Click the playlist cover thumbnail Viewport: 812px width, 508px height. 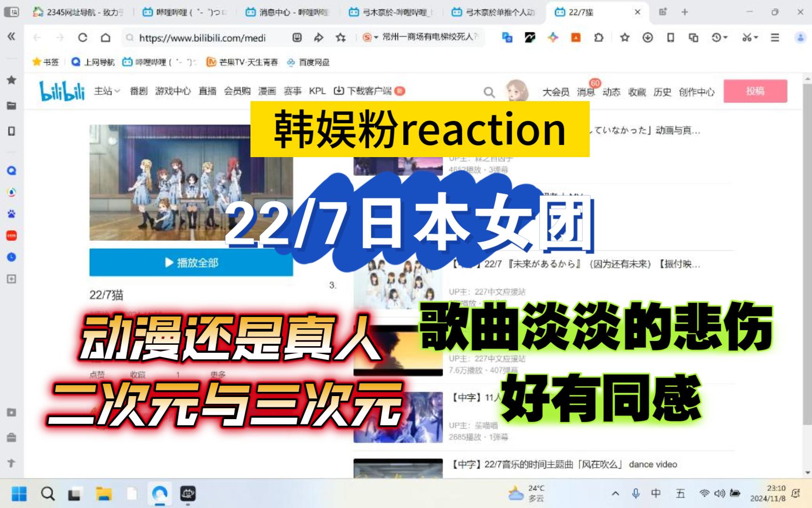click(x=191, y=183)
